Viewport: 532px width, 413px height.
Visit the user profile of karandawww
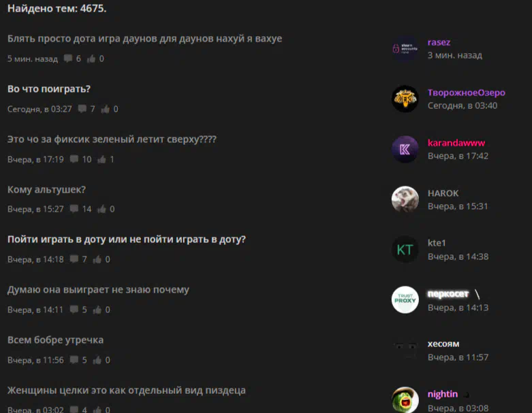tap(456, 143)
